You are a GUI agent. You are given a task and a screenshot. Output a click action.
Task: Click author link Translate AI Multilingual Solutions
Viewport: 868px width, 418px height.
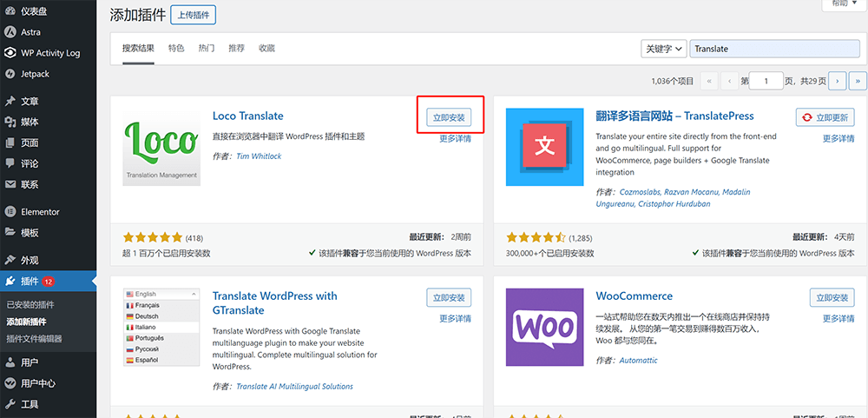point(294,387)
